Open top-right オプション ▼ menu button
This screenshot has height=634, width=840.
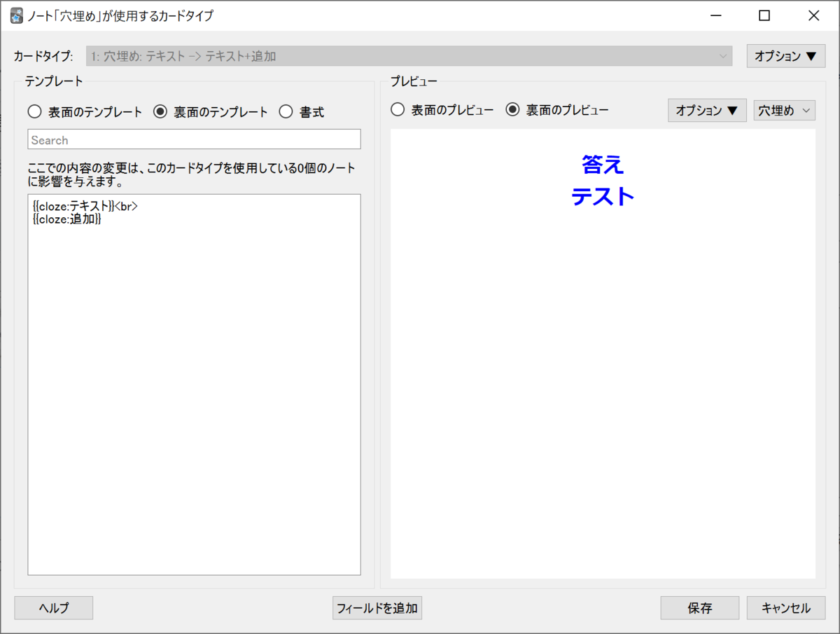pyautogui.click(x=786, y=56)
